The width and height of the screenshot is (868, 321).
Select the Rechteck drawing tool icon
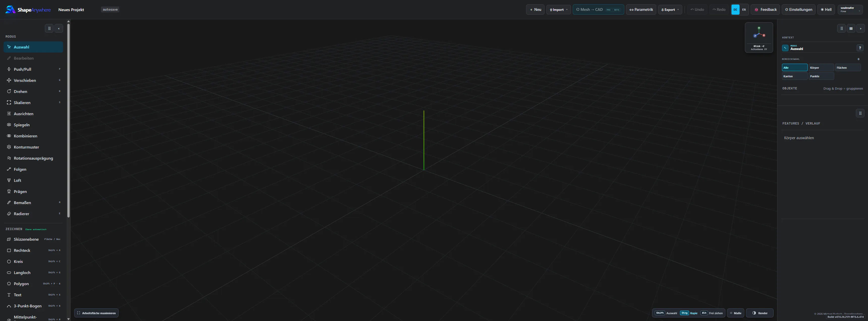(x=9, y=251)
